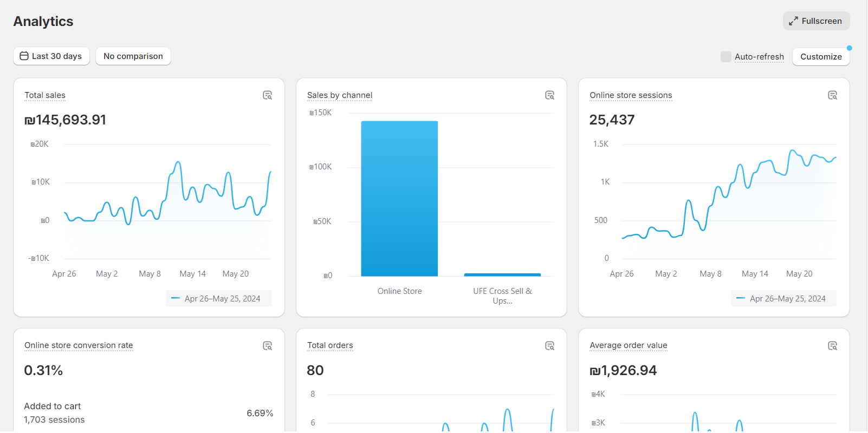Image resolution: width=868 pixels, height=433 pixels.
Task: Open report icon on Online store conversion rate card
Action: [x=267, y=346]
